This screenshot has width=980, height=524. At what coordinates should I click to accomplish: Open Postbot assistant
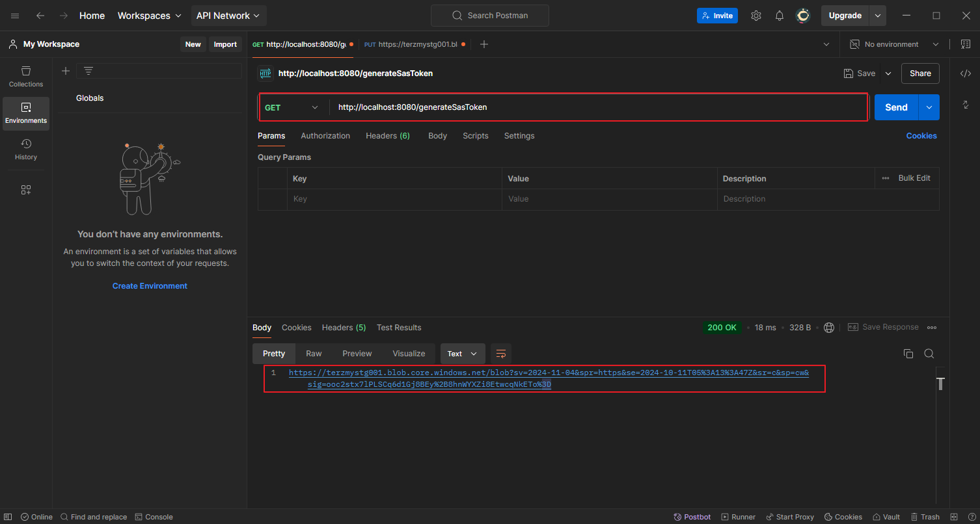[x=692, y=517]
